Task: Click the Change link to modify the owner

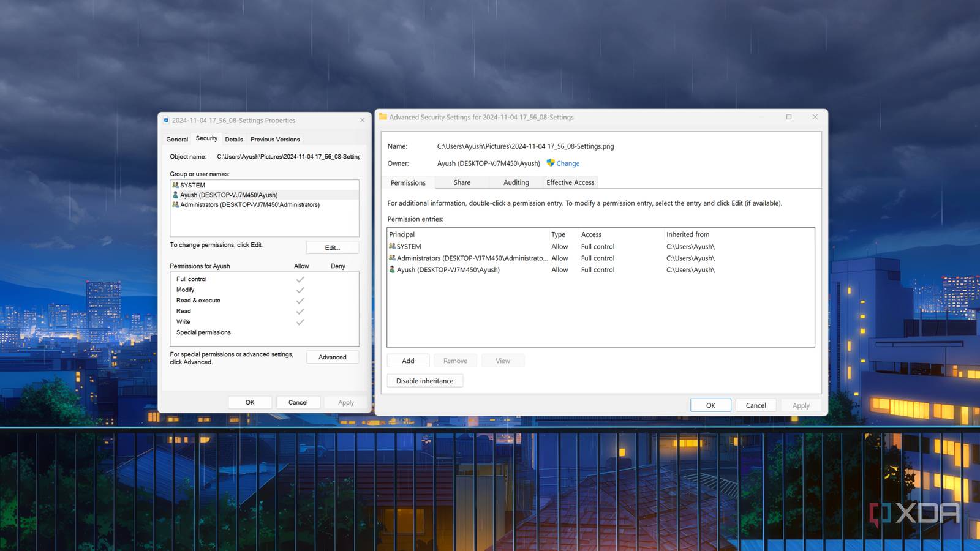Action: click(x=567, y=163)
